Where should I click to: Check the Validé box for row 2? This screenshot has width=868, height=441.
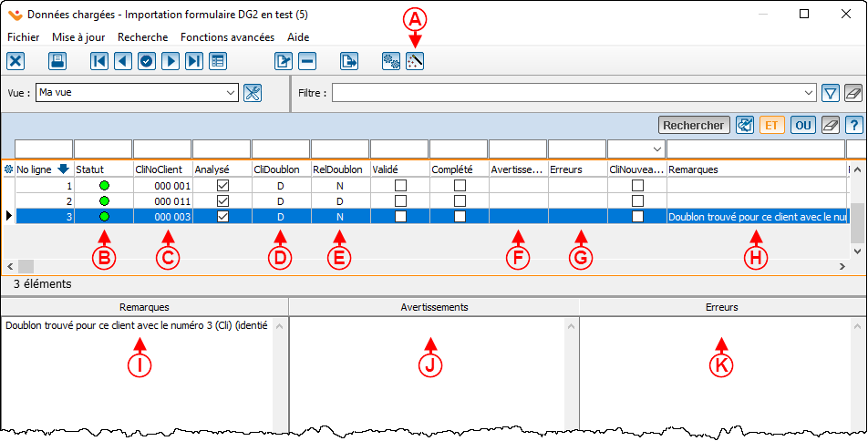(x=400, y=200)
